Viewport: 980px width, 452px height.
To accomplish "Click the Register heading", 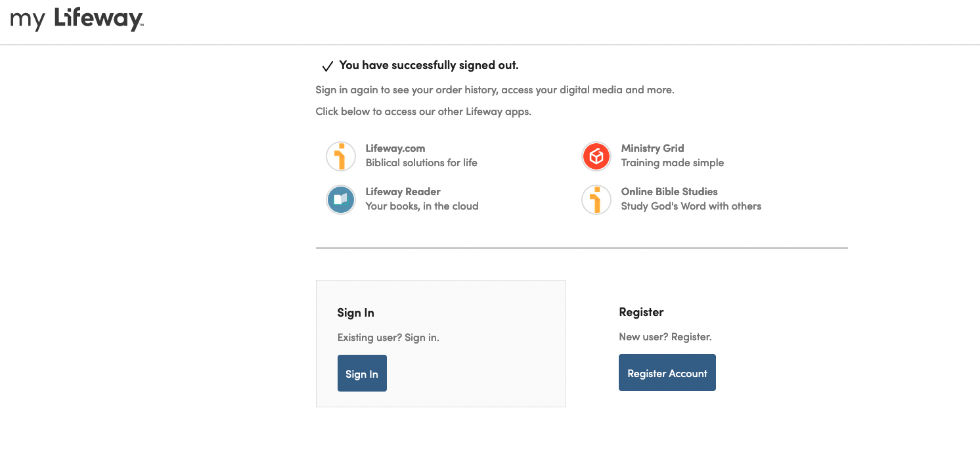I will 641,312.
